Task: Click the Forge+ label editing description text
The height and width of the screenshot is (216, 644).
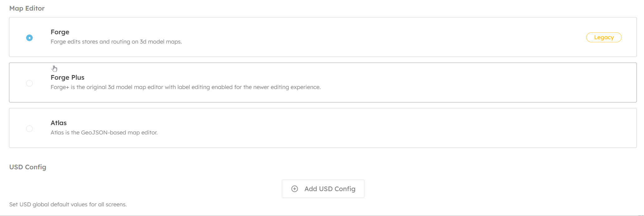Action: tap(186, 87)
